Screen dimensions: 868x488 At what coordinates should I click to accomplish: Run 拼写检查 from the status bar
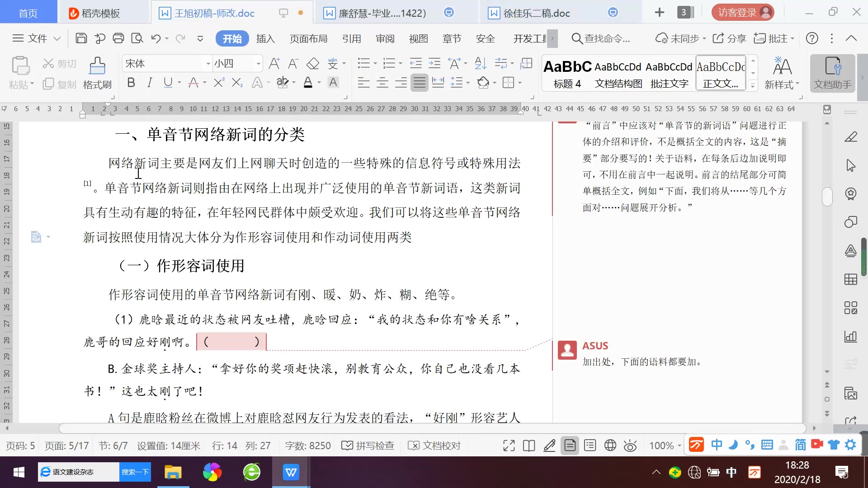[x=368, y=446]
